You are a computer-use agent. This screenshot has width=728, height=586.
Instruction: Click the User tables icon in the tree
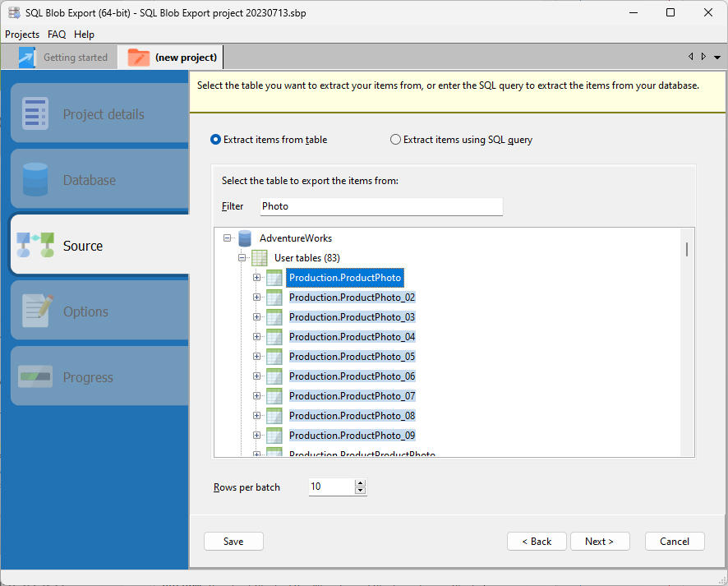click(259, 257)
